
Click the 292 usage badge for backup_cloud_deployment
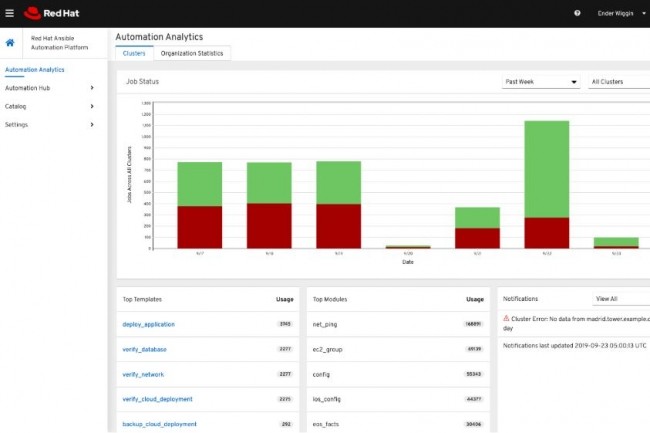[286, 424]
